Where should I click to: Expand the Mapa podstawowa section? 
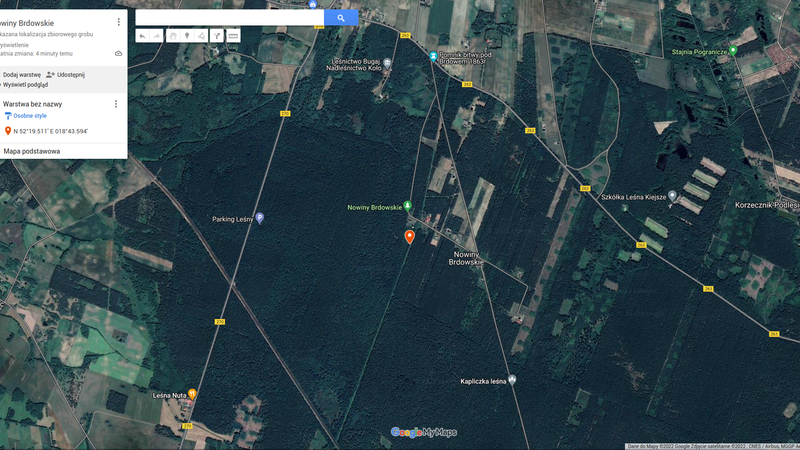point(32,151)
